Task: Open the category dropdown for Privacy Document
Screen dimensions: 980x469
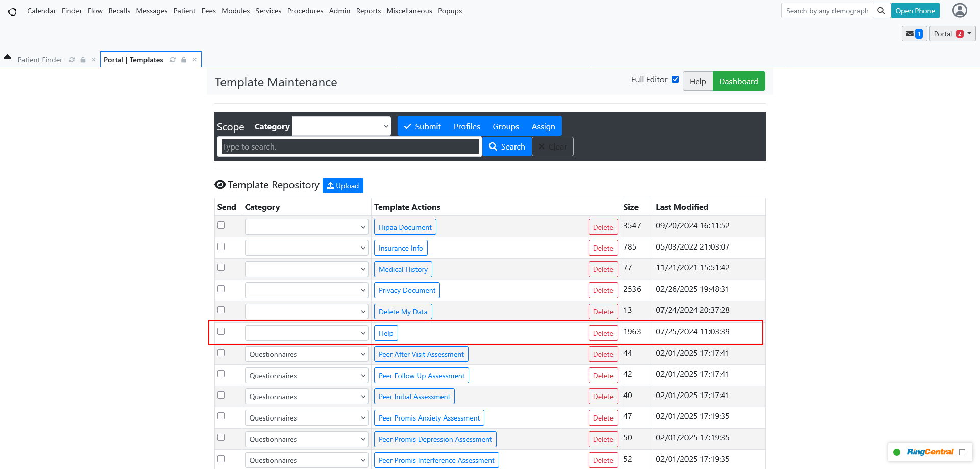Action: [x=307, y=290]
